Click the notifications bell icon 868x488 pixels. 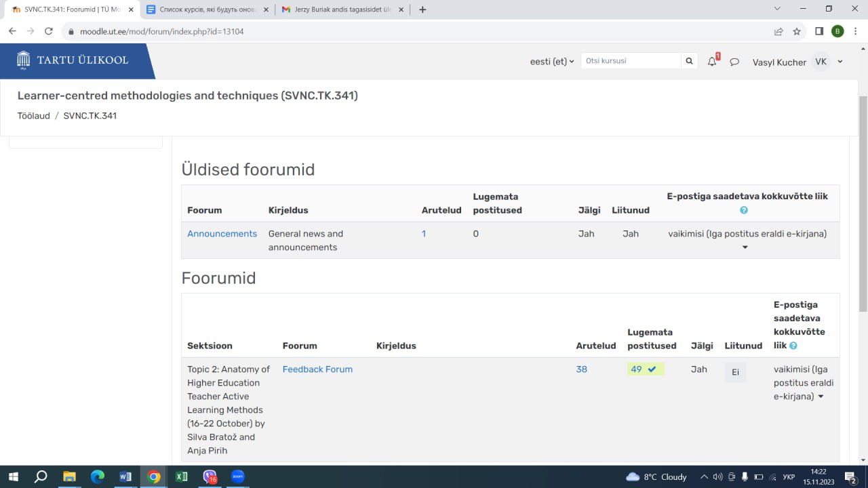pyautogui.click(x=711, y=62)
